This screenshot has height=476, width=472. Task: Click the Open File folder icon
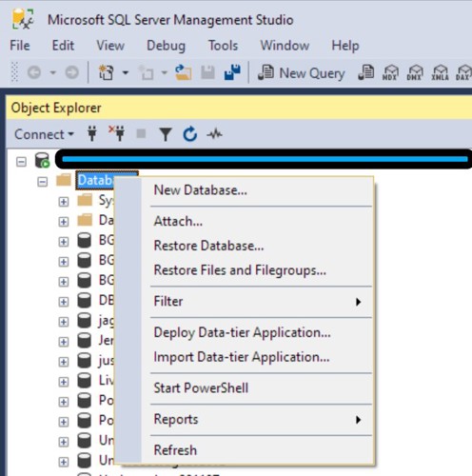[x=183, y=72]
